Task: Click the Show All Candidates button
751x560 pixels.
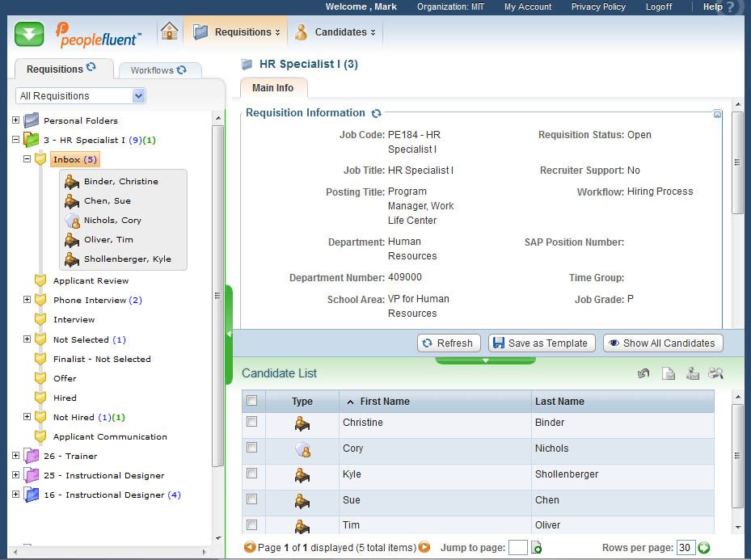Action: 663,343
